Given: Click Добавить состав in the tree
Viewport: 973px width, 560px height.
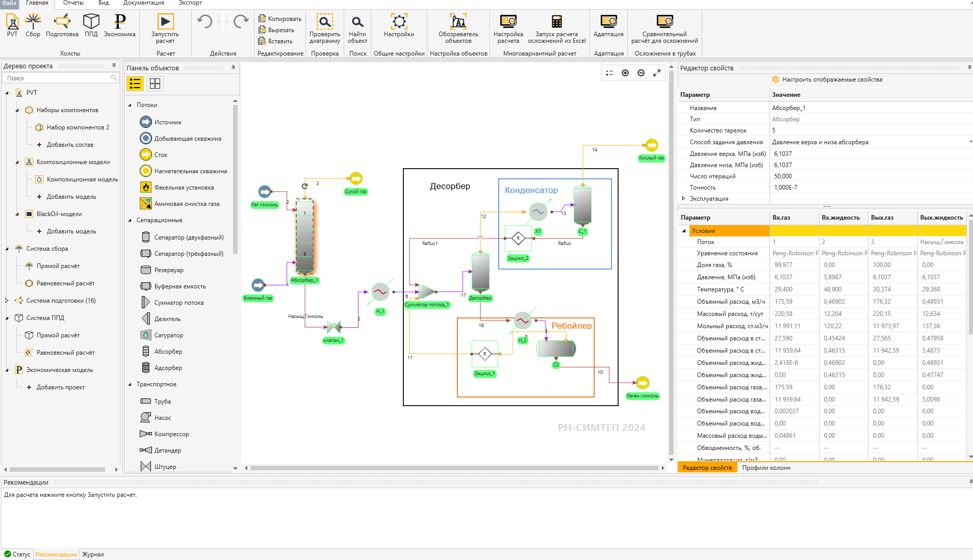Looking at the screenshot, I should (70, 145).
